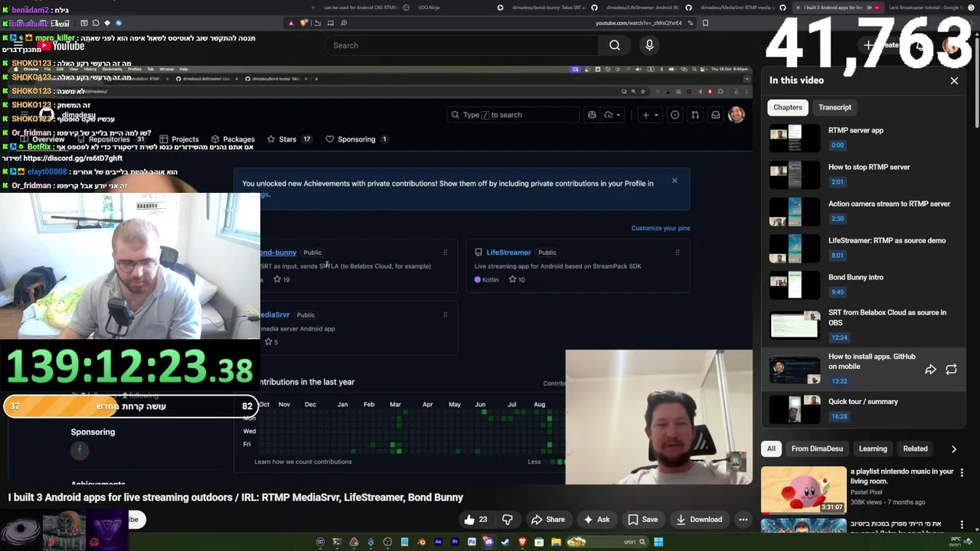
Task: Select the All filter chip
Action: [x=771, y=449]
